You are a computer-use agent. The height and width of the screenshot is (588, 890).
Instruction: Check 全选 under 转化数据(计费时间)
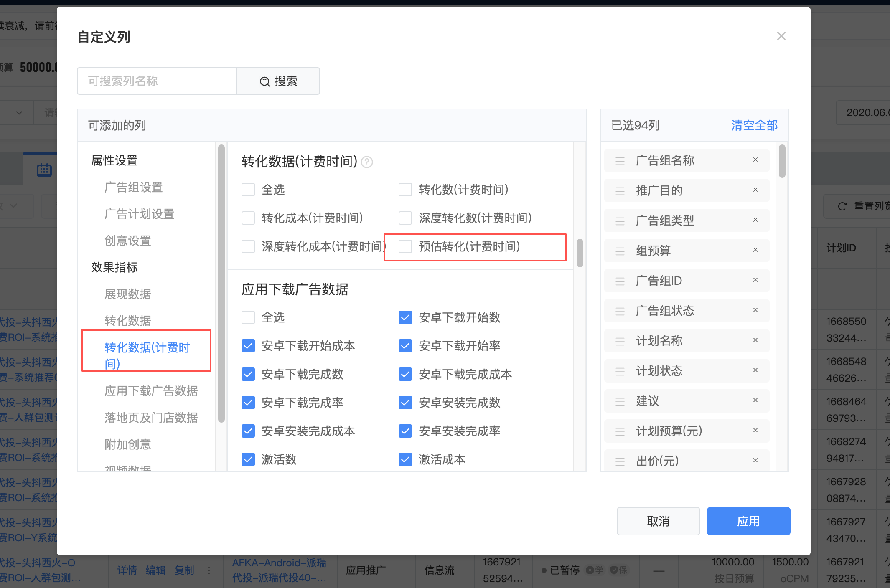248,190
